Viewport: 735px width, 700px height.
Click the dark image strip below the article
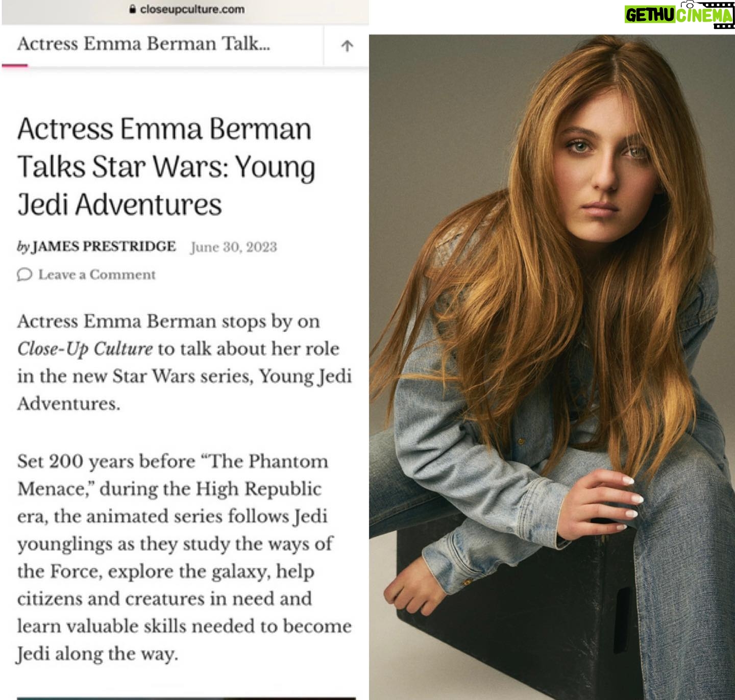click(x=186, y=697)
